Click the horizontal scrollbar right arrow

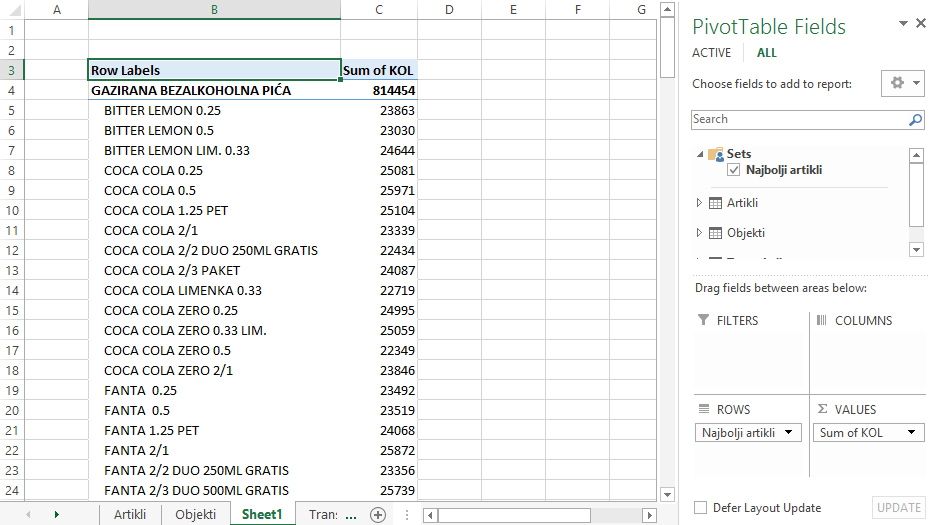[650, 516]
